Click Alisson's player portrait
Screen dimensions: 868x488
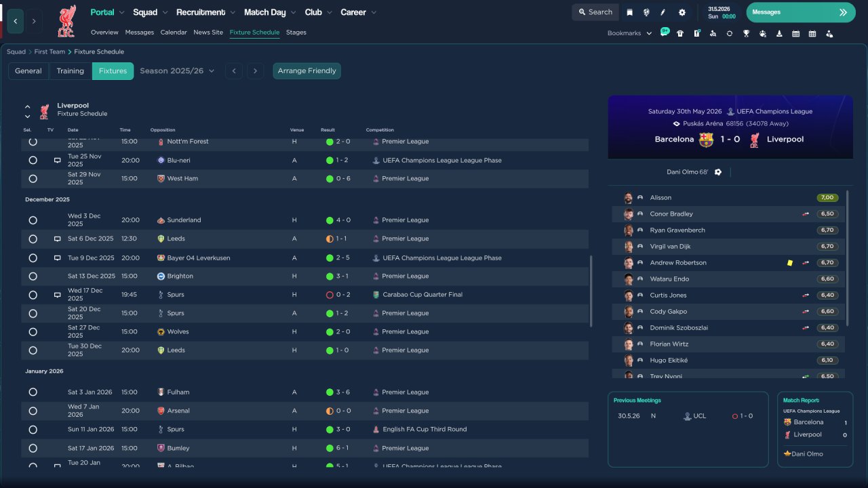tap(629, 198)
